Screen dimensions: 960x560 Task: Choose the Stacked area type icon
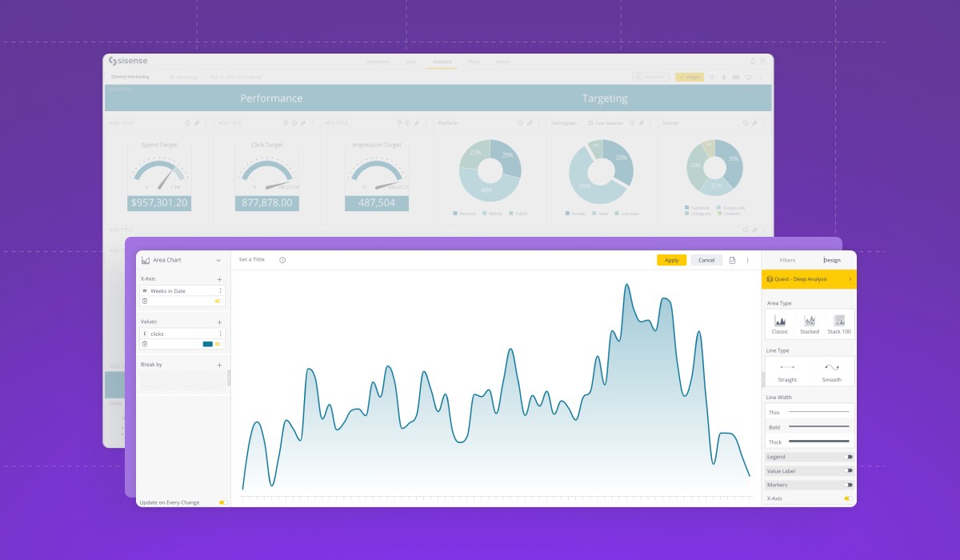tap(810, 321)
